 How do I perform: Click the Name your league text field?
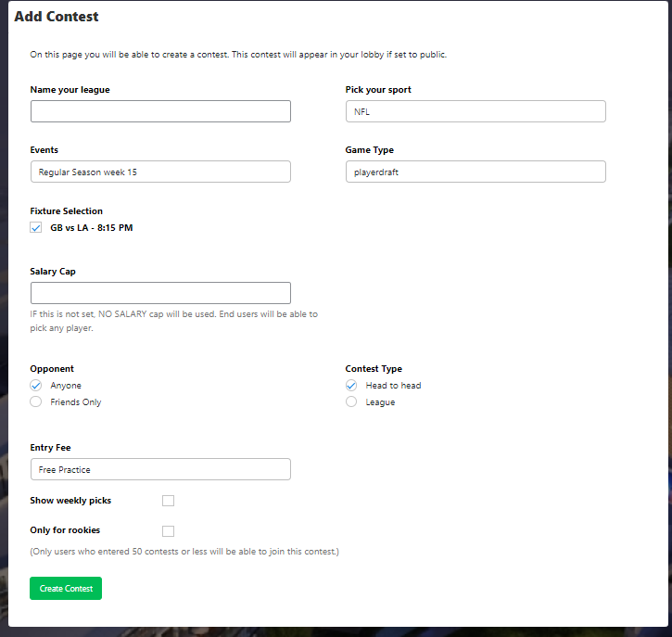[x=160, y=111]
